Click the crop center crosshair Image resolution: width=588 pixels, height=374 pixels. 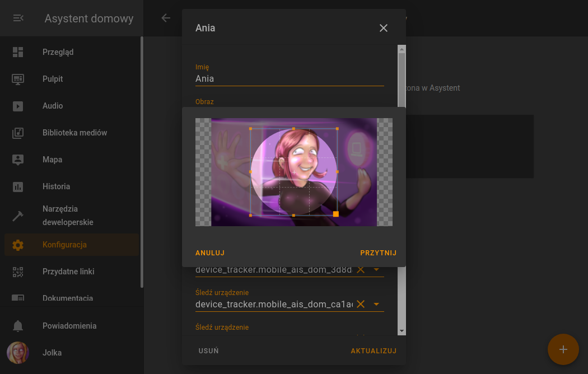point(294,172)
